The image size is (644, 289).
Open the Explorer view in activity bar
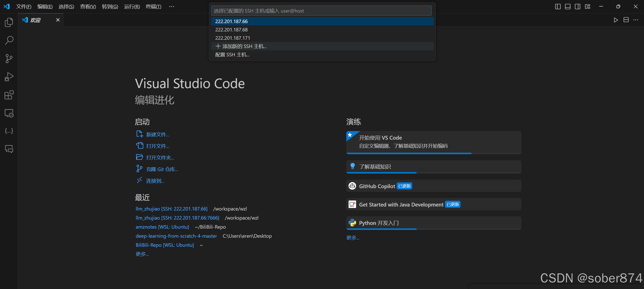pos(9,22)
